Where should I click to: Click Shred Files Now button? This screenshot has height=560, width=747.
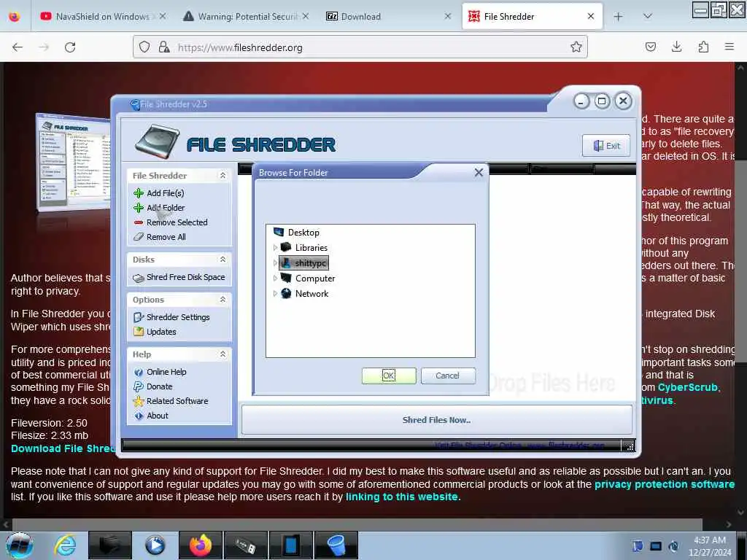coord(436,420)
